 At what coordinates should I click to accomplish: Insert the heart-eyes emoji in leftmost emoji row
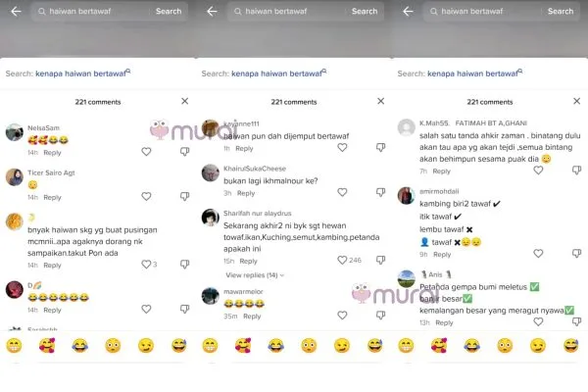pos(47,346)
